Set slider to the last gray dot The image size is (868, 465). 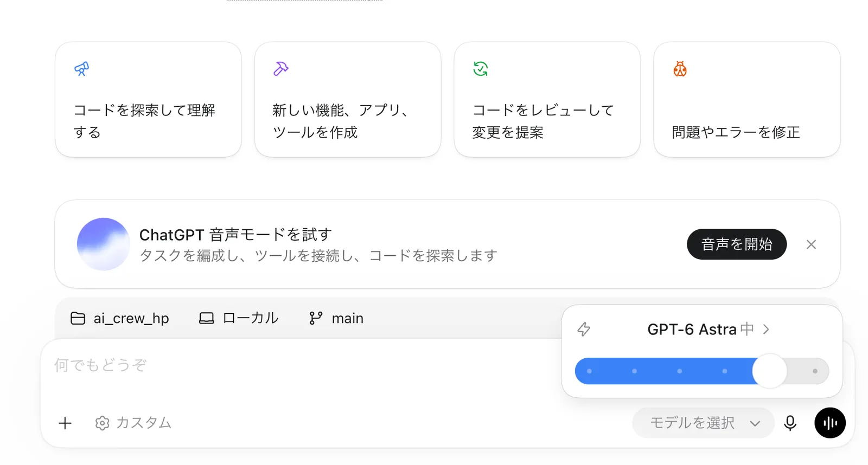point(815,371)
